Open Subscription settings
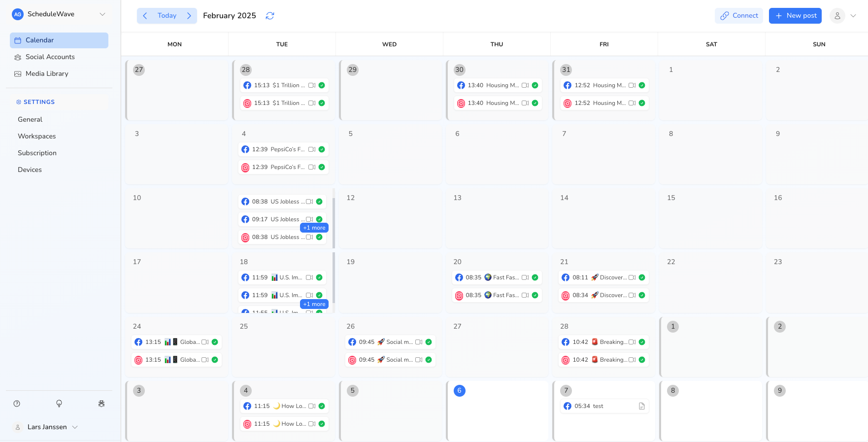Screen dimensions: 868x442 coord(37,153)
